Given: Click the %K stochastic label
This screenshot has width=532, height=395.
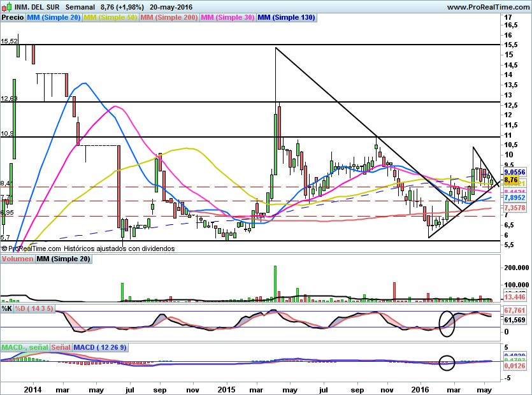Looking at the screenshot, I should tap(7, 308).
